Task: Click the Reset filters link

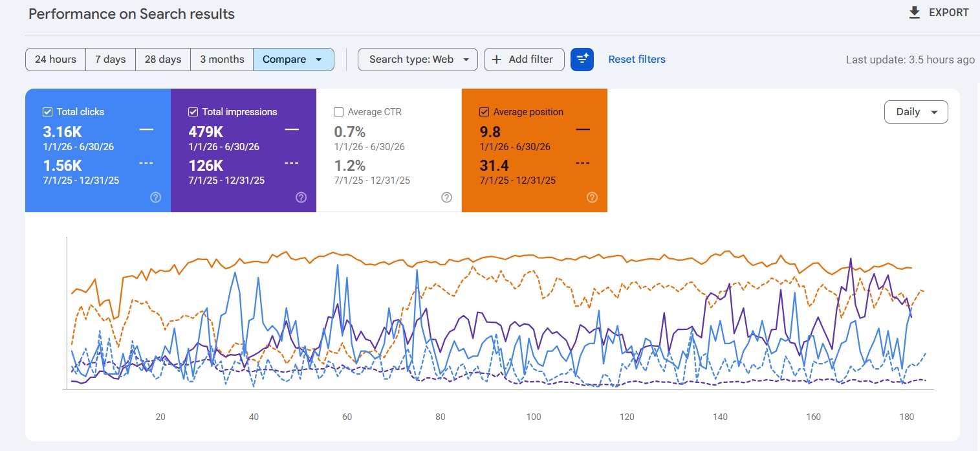Action: tap(637, 59)
